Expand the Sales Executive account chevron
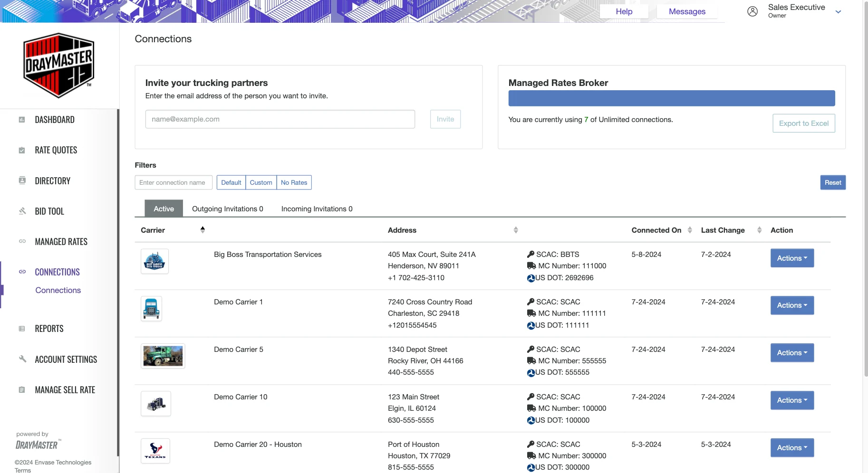Screen dimensions: 868x473 [x=839, y=12]
